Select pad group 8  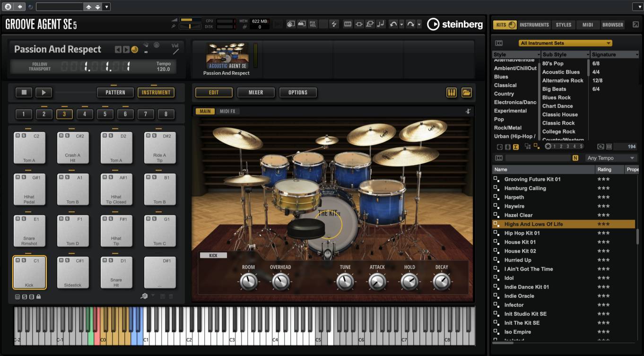click(166, 114)
